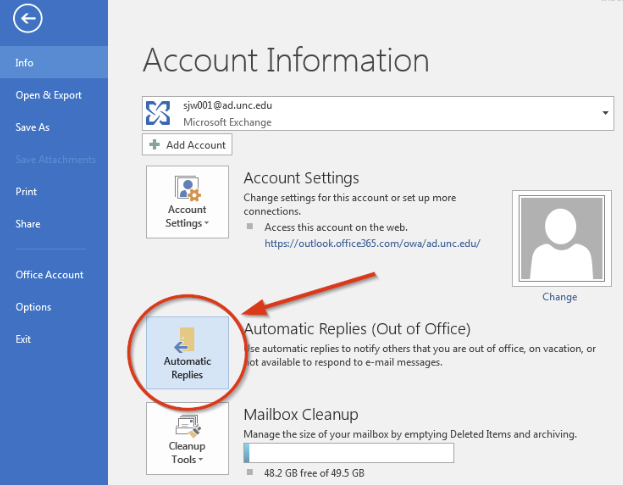Click the Change photo link
This screenshot has height=485, width=623.
[559, 297]
